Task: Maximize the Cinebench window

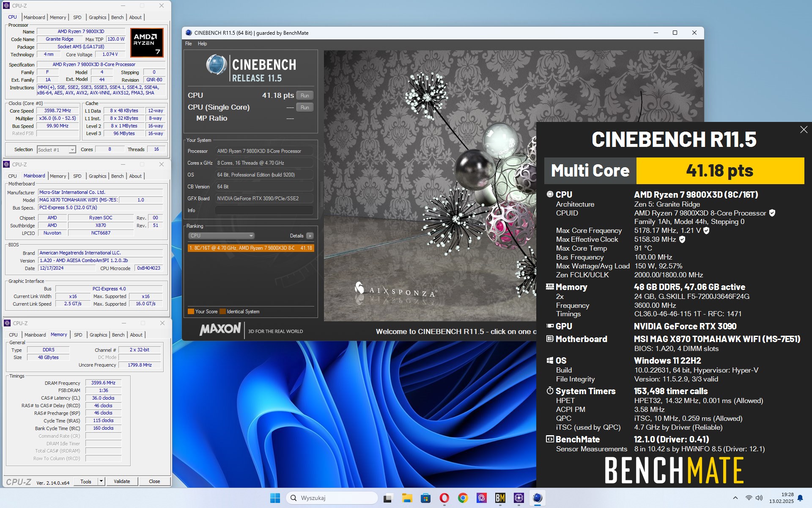Action: (x=675, y=33)
